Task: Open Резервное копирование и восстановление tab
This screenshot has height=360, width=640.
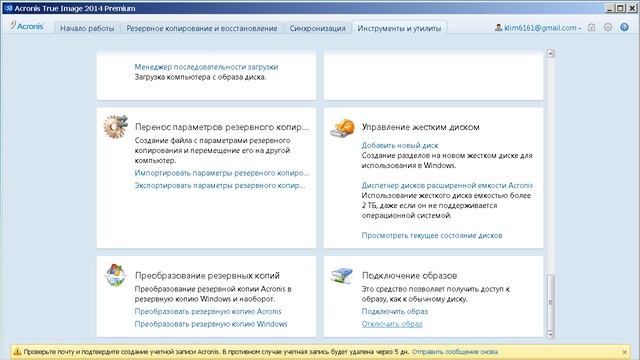Action: pyautogui.click(x=202, y=28)
